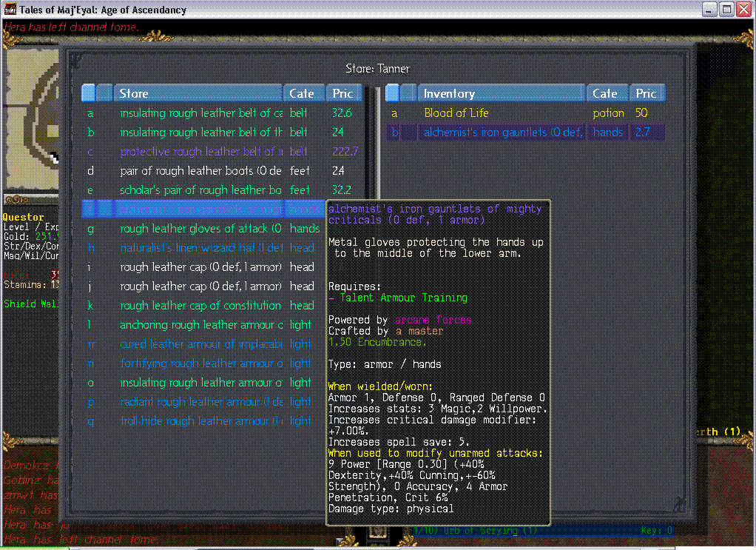
Task: Click the first small header box above inventory letters
Action: (393, 93)
